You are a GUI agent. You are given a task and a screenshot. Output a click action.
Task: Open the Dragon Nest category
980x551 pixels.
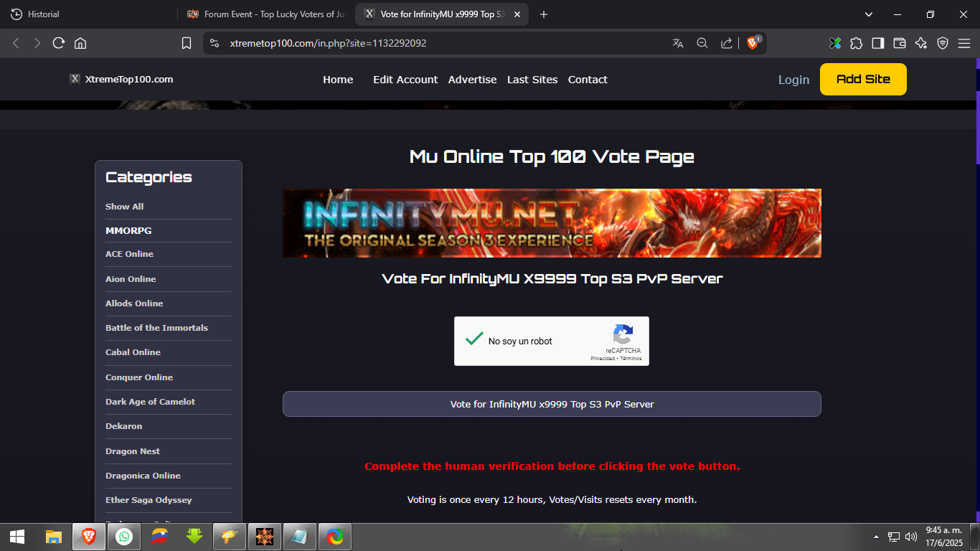tap(133, 451)
